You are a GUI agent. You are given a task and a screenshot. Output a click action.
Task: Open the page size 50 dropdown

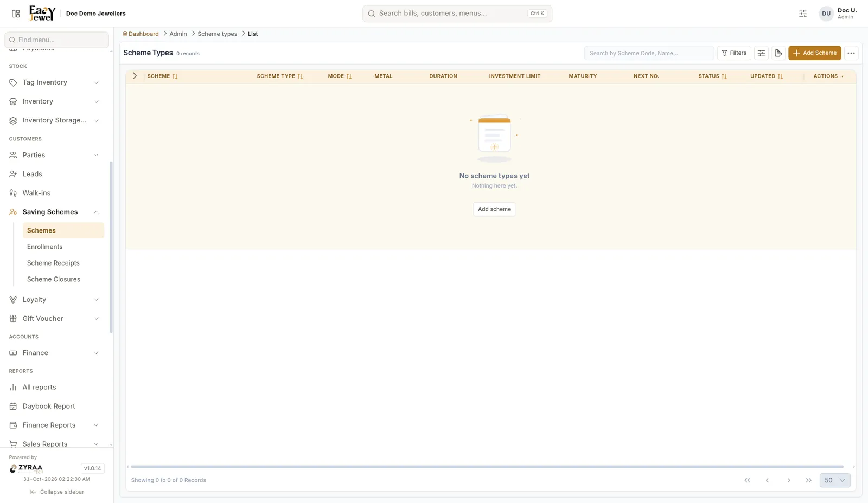pyautogui.click(x=835, y=480)
